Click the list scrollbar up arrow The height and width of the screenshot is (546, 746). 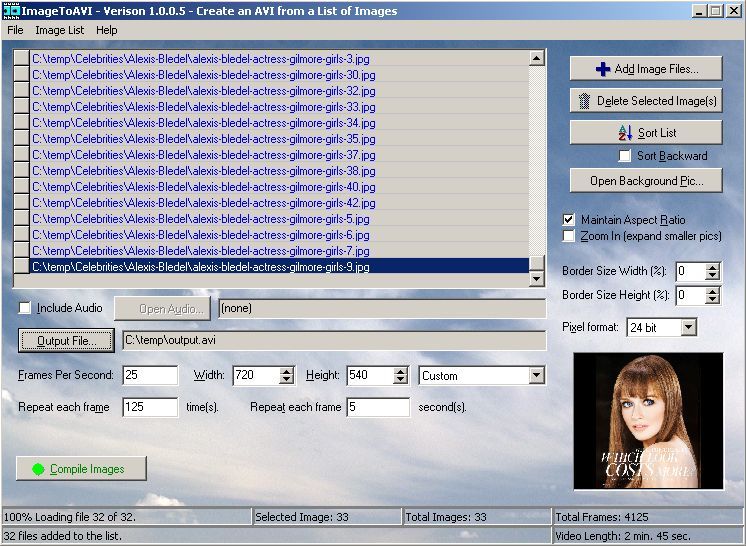tap(537, 59)
